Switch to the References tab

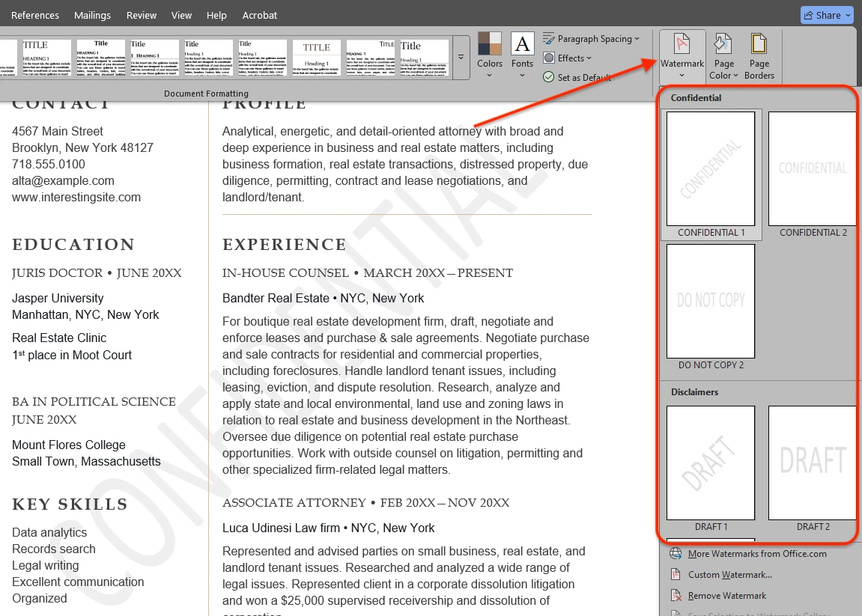coord(35,15)
